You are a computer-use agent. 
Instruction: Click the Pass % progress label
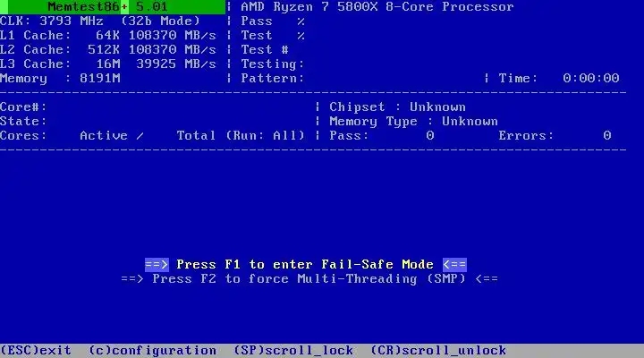273,21
